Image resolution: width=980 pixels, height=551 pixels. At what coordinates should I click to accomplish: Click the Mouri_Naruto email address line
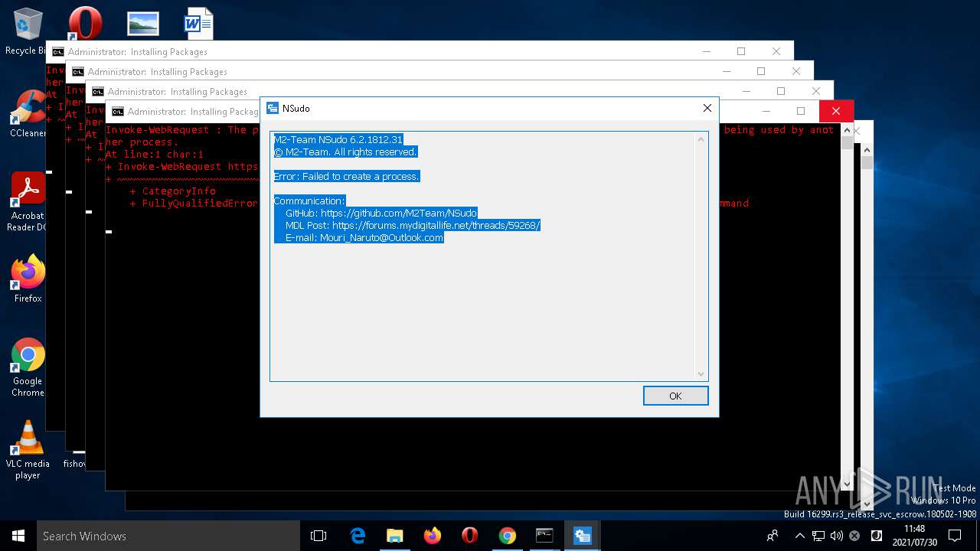(364, 238)
